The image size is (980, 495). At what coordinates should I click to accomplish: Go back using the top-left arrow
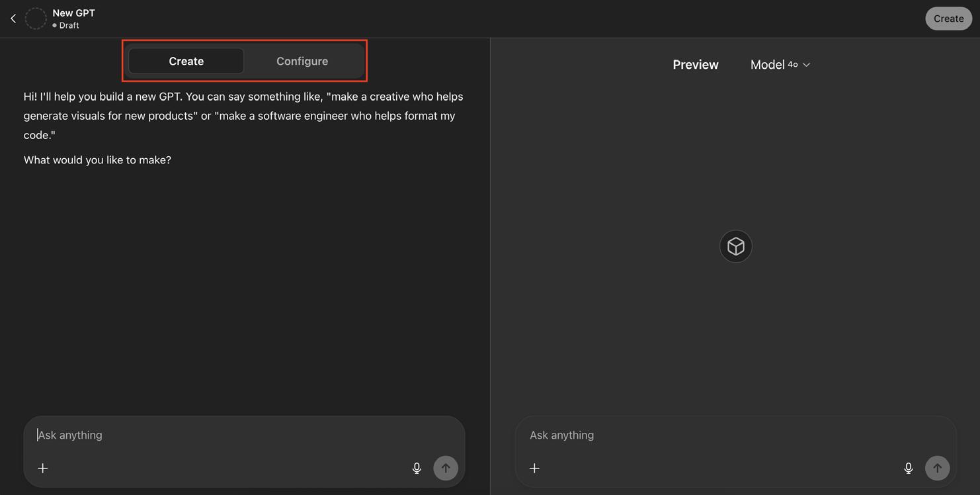(13, 19)
